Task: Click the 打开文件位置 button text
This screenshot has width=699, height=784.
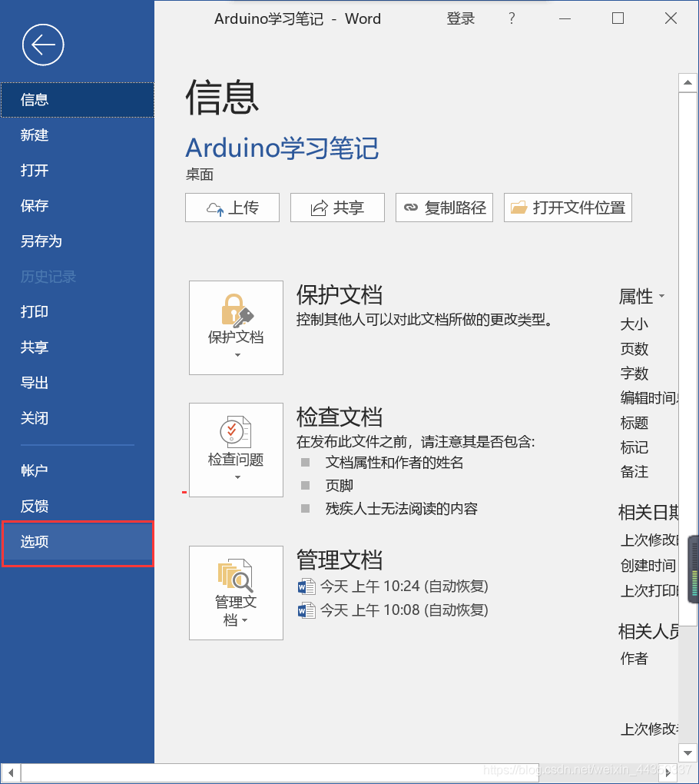Action: point(579,208)
